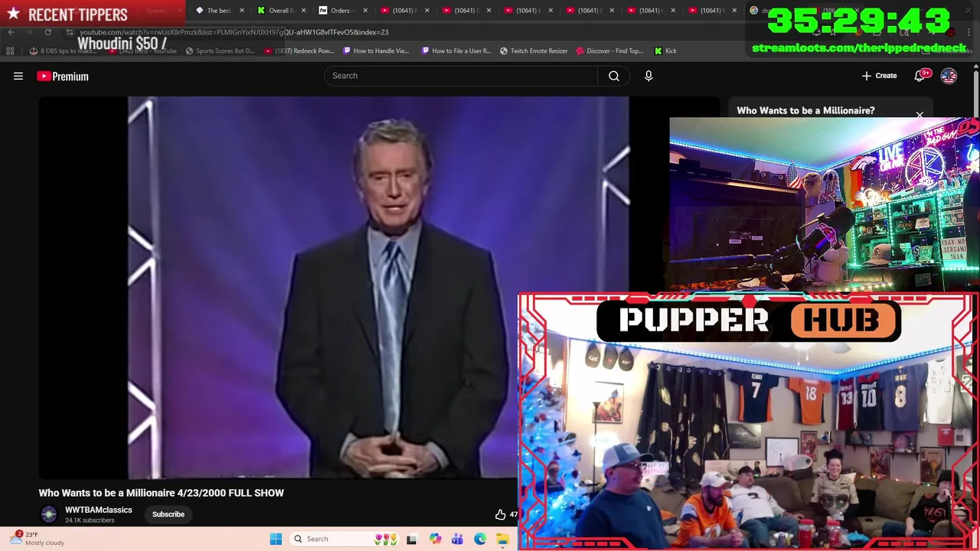Switch to 'The best' browser tab
Image resolution: width=980 pixels, height=551 pixels.
click(x=217, y=11)
